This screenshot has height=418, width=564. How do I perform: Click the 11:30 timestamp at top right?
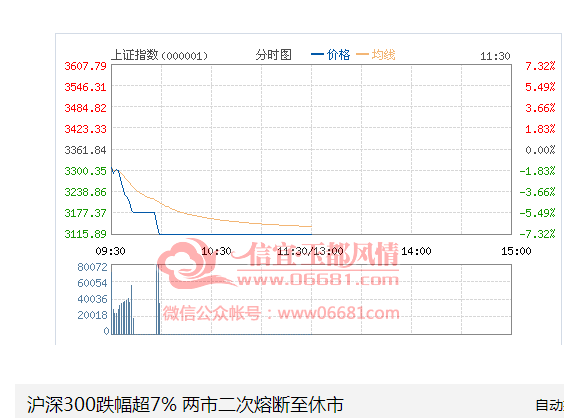click(495, 56)
